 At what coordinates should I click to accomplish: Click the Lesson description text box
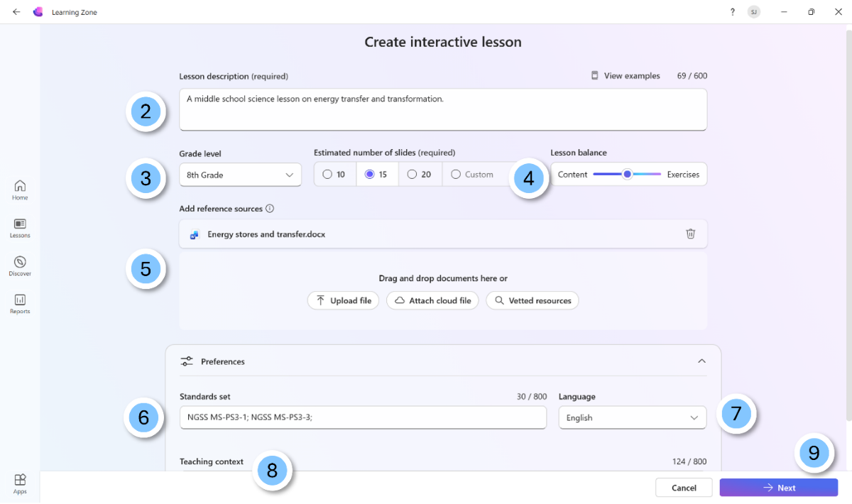click(443, 109)
